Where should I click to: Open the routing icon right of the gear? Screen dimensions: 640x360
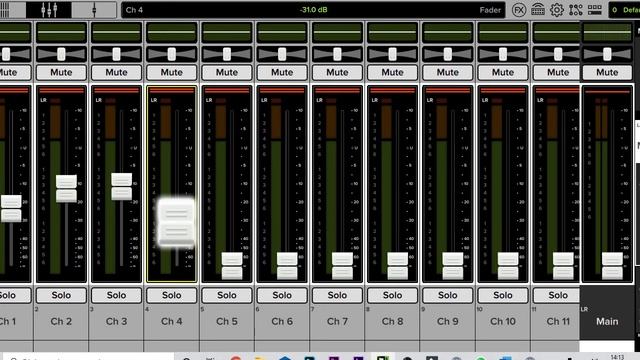click(576, 10)
